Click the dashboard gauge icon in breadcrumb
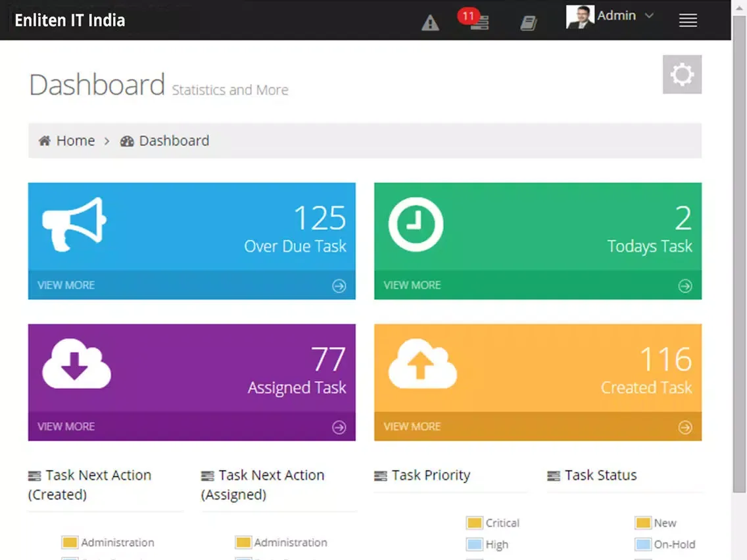The width and height of the screenshot is (747, 560). (x=127, y=141)
